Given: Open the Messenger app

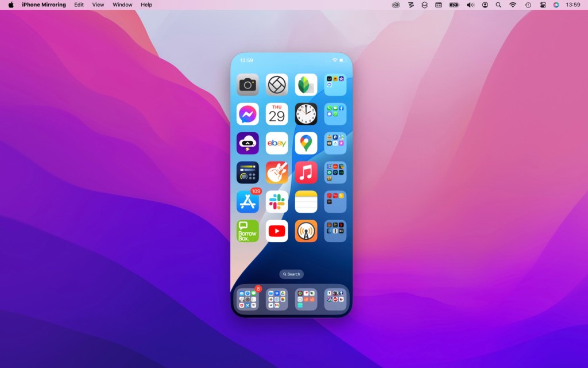Looking at the screenshot, I should (x=247, y=114).
